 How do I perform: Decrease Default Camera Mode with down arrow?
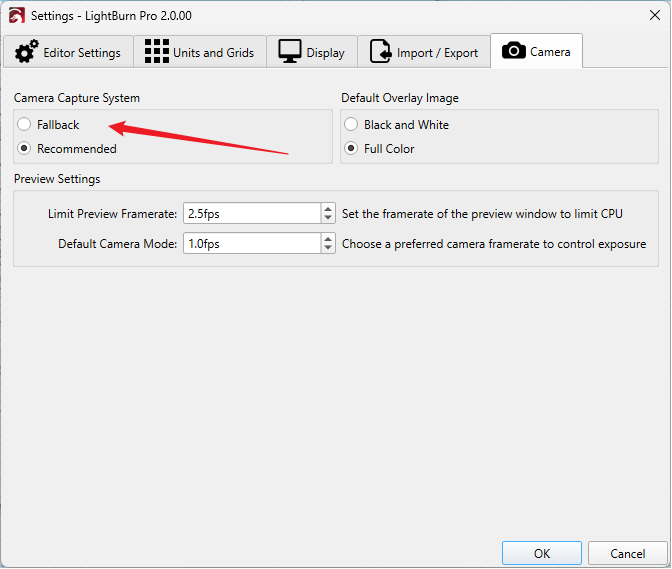[328, 248]
